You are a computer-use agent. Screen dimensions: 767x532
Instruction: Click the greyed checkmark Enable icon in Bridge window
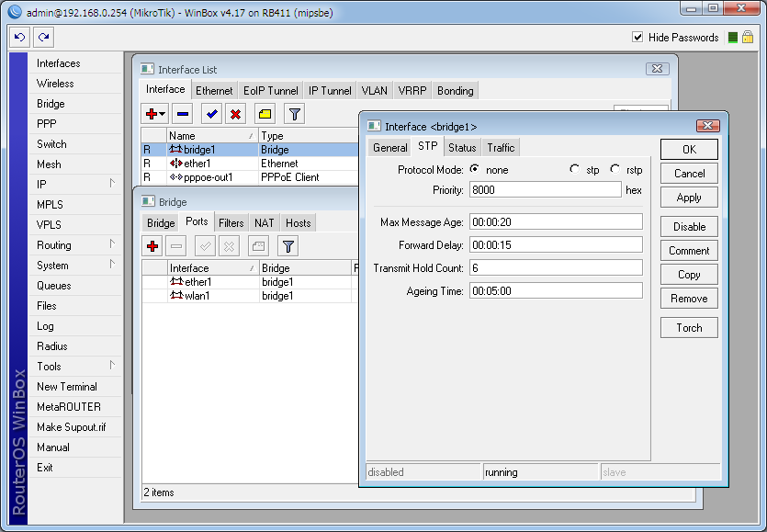point(206,246)
